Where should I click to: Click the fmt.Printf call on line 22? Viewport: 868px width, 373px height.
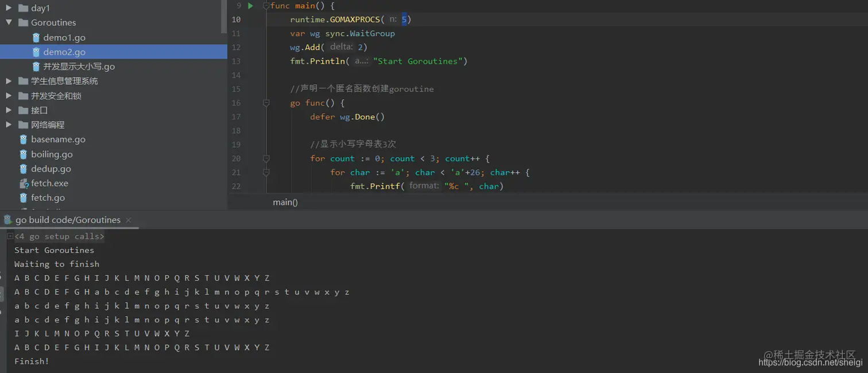tap(375, 186)
